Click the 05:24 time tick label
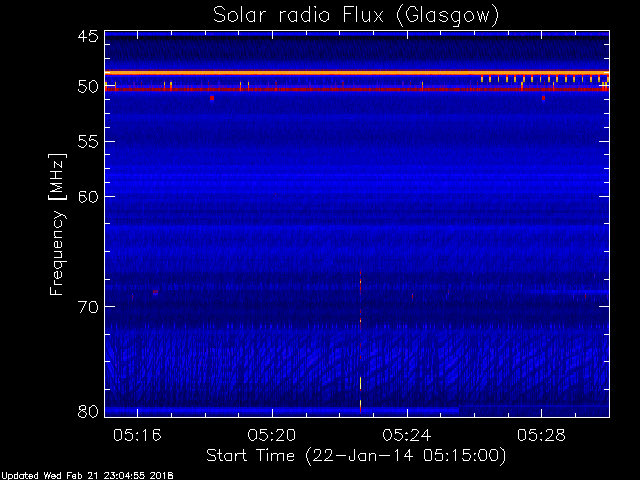 coord(407,436)
